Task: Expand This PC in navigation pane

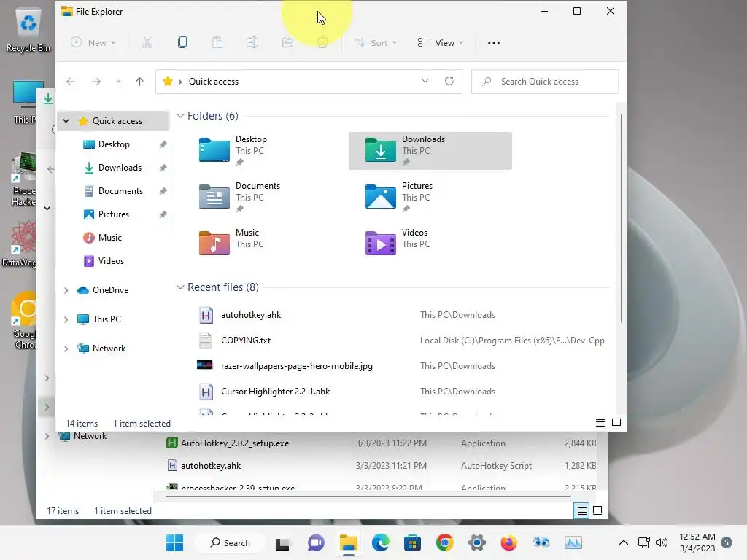Action: click(66, 319)
